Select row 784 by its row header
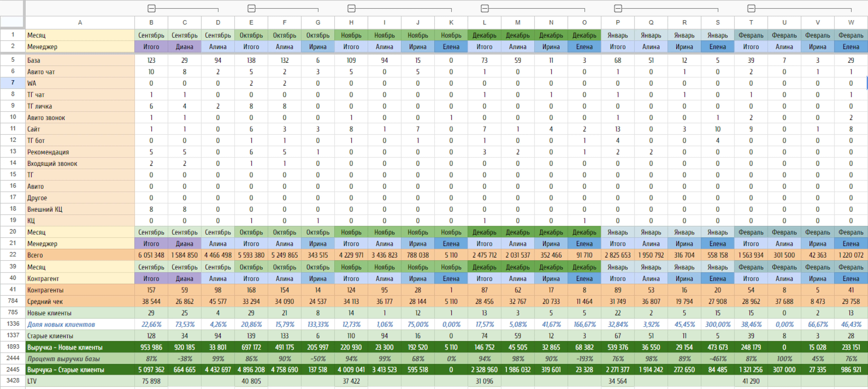This screenshot has width=868, height=389. [13, 301]
